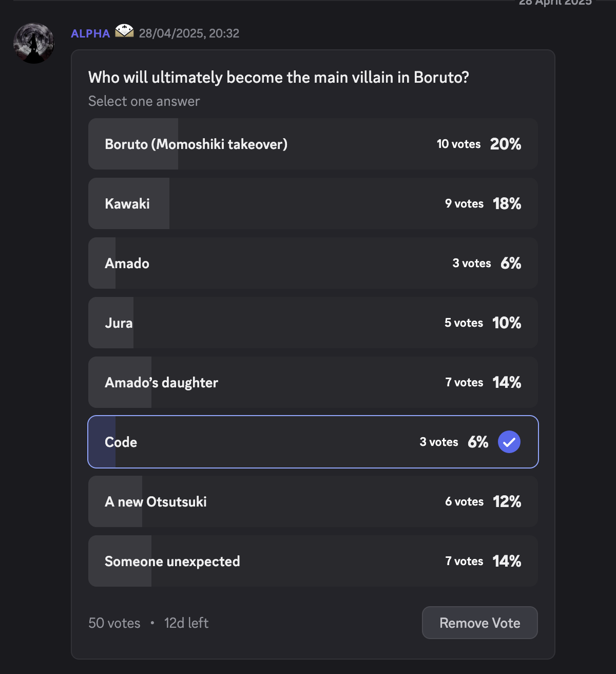
Task: Select the Boruto (Momoshiki takeover) answer
Action: (313, 144)
